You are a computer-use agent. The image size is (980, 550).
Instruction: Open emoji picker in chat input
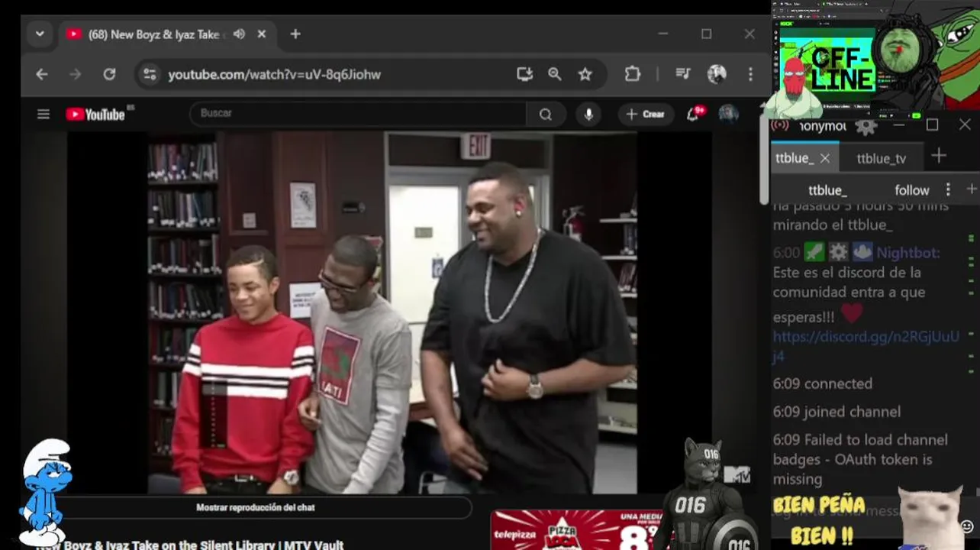coord(967,526)
